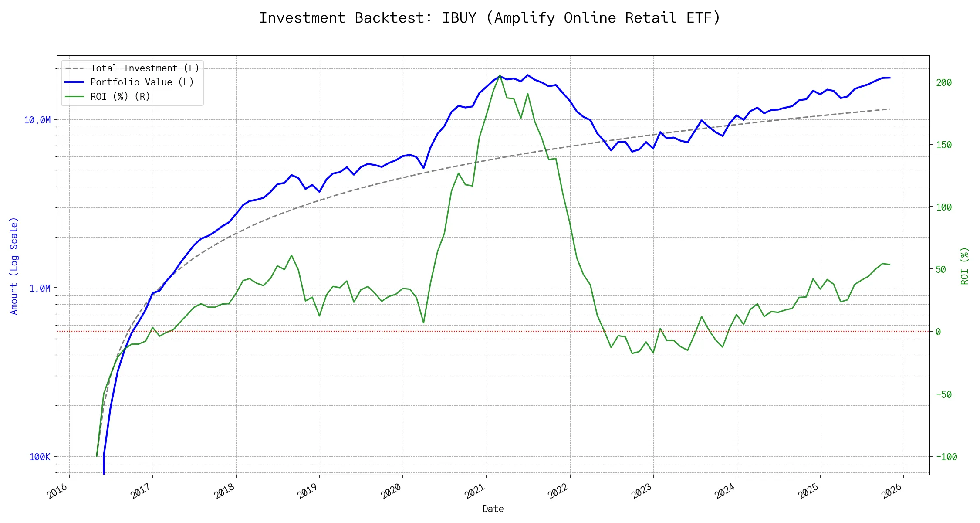Viewport: 980px width, 523px height.
Task: Click the Amount (Log Scale) axis title
Action: click(14, 266)
